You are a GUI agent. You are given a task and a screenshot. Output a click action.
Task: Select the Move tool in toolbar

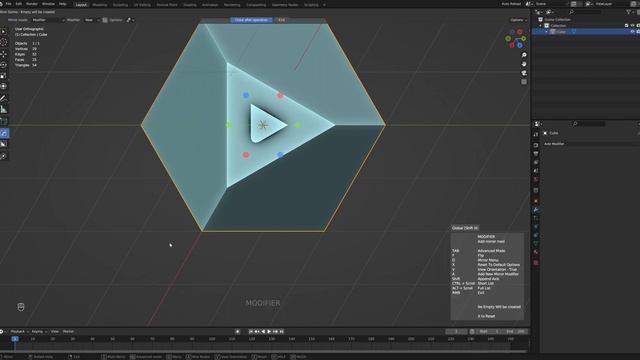(4, 54)
